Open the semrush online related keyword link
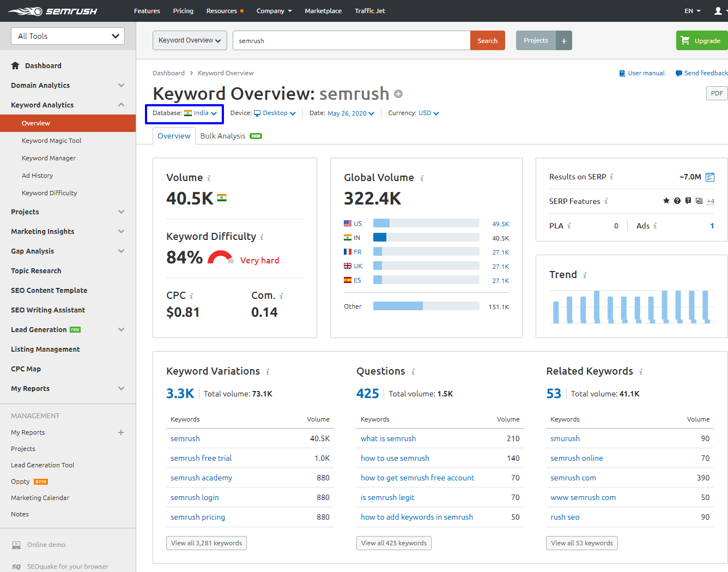The width and height of the screenshot is (728, 572). click(577, 458)
